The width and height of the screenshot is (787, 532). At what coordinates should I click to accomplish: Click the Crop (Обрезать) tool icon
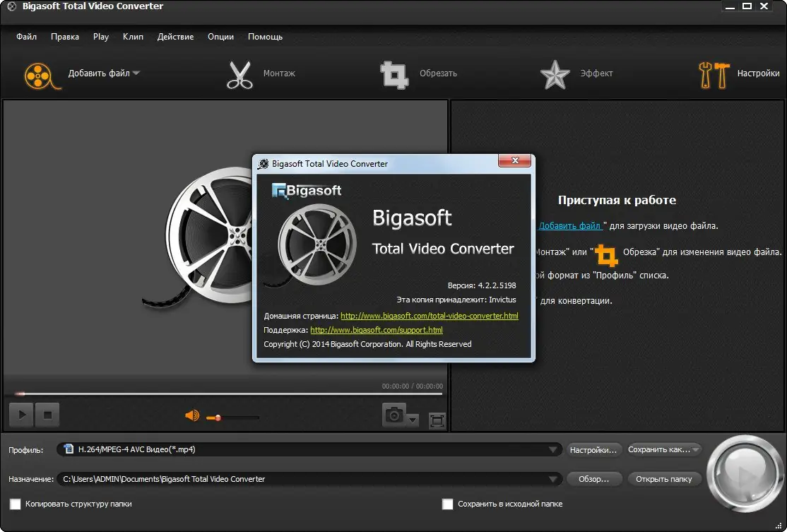pyautogui.click(x=394, y=75)
